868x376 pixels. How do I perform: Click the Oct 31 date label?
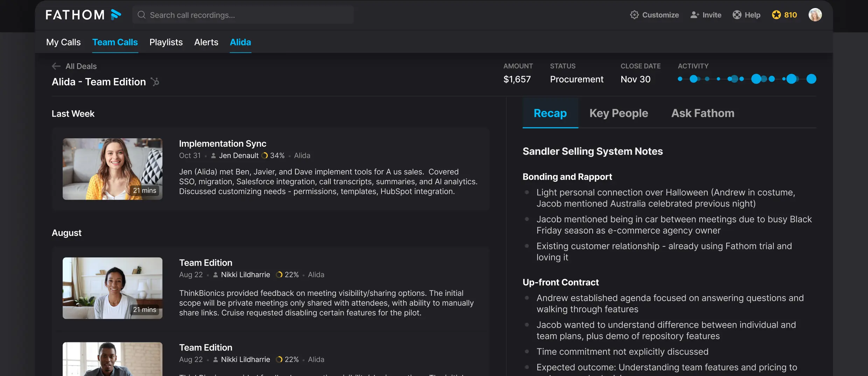(x=190, y=155)
